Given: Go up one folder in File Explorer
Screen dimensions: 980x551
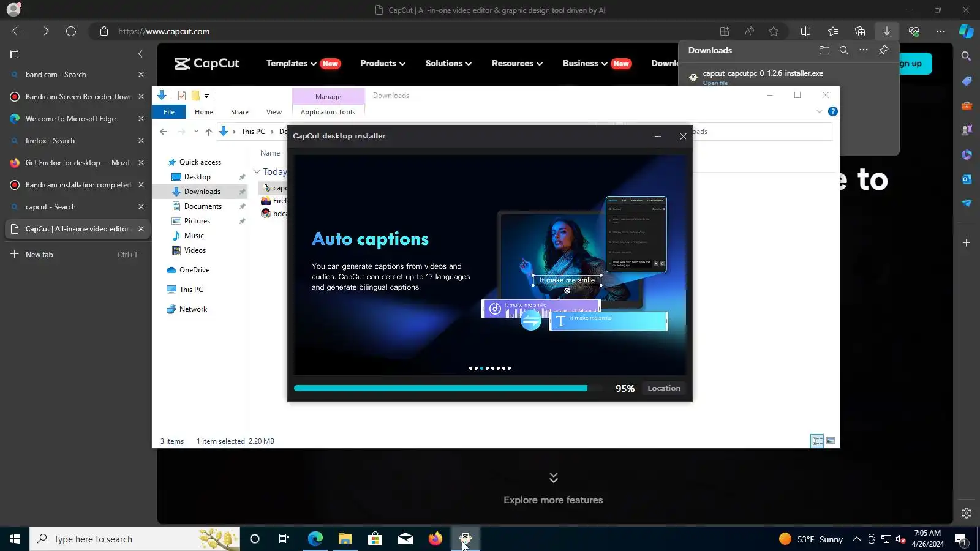Looking at the screenshot, I should (209, 132).
